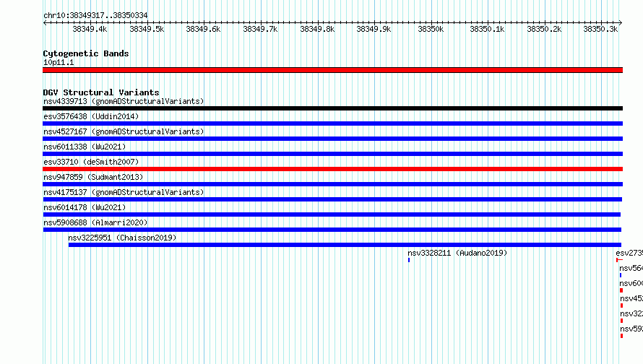643x364 pixels.
Task: Select the 10p11.1 band label
Action: [x=59, y=62]
